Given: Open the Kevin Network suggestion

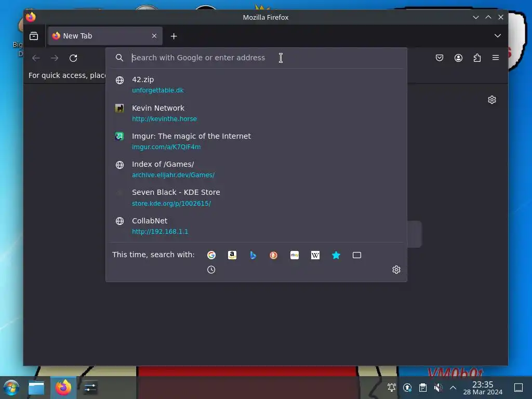Looking at the screenshot, I should tap(256, 113).
